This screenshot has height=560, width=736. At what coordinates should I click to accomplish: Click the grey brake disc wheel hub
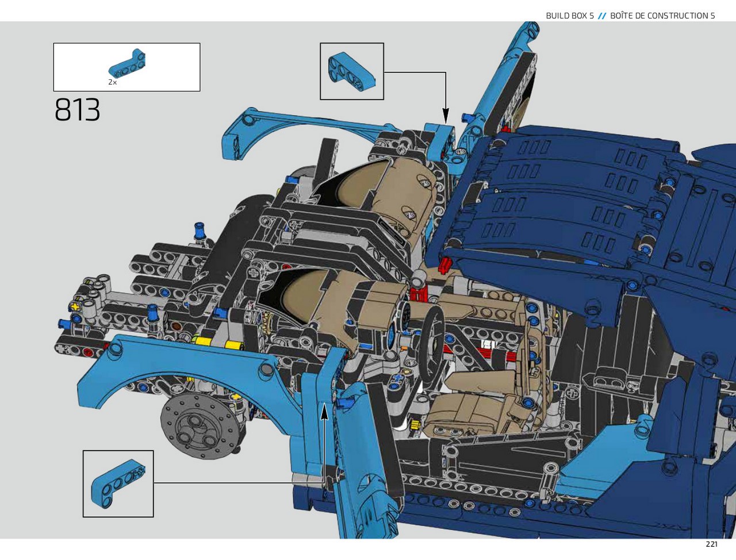tap(200, 427)
